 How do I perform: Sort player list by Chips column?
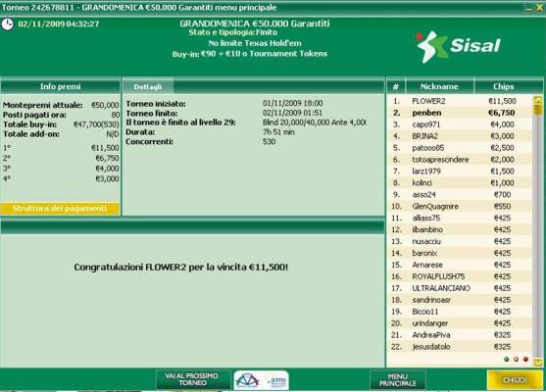503,86
